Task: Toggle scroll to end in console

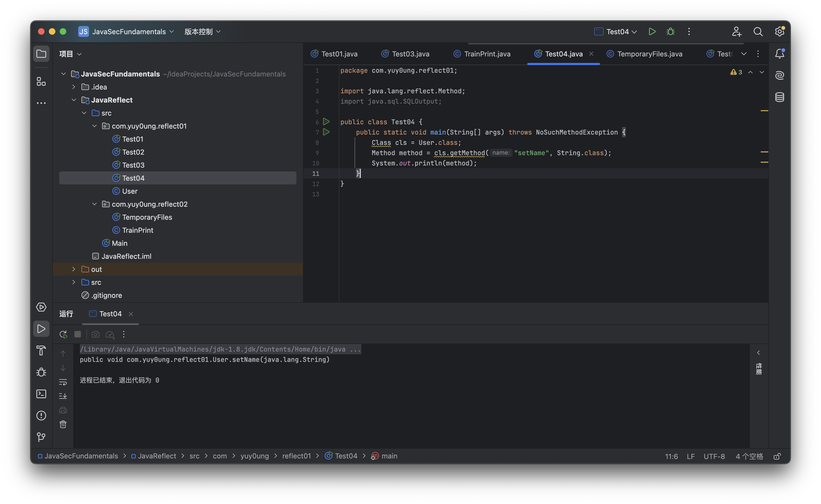Action: [x=63, y=396]
